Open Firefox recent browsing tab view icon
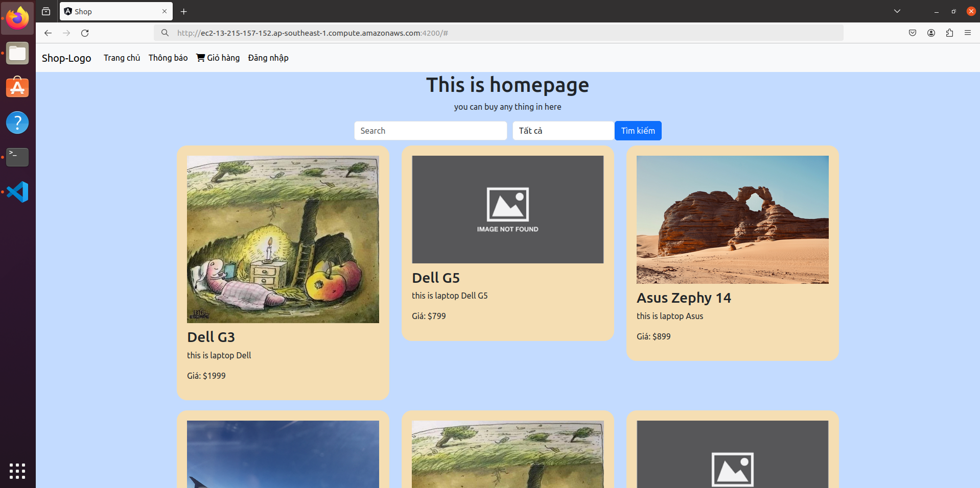 click(46, 11)
